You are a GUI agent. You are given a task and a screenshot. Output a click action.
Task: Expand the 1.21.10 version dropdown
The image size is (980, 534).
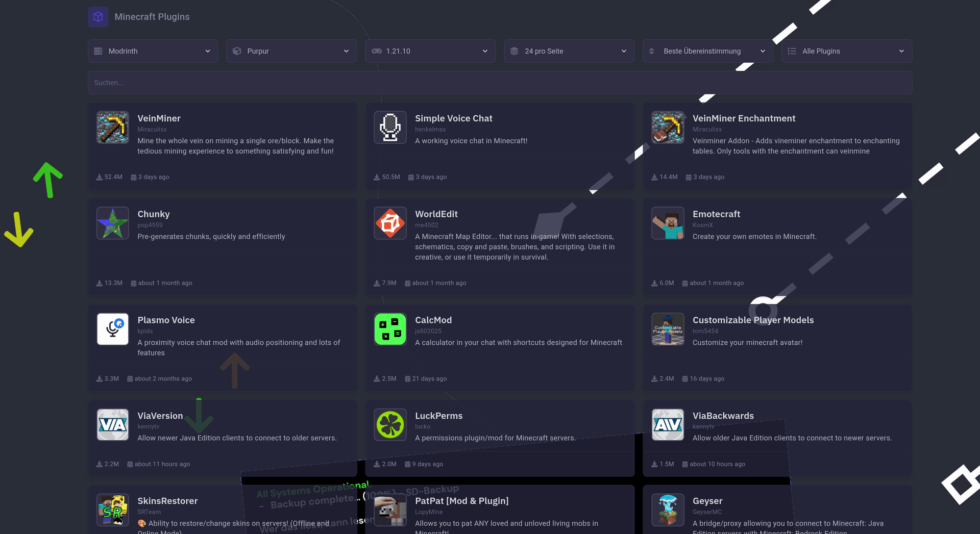tap(430, 51)
